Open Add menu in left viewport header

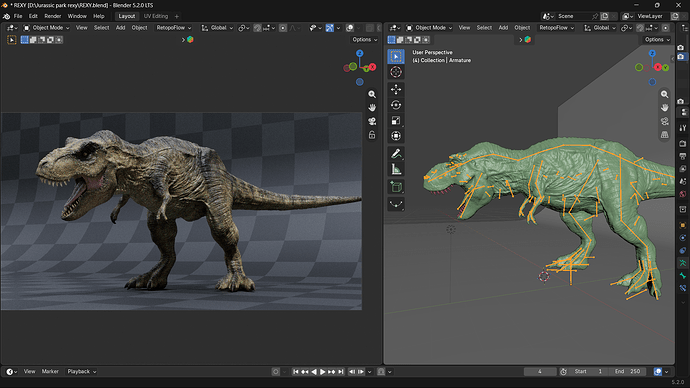tap(121, 28)
